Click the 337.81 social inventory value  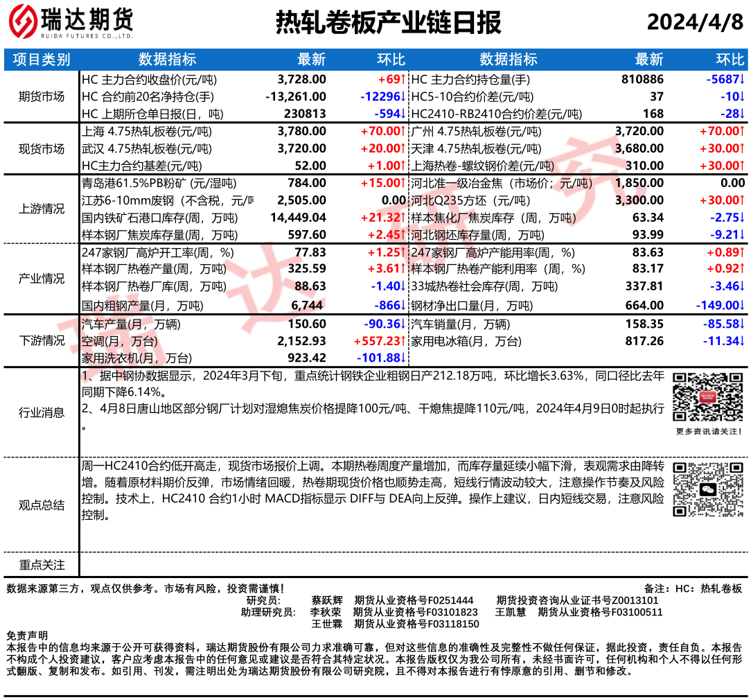pyautogui.click(x=645, y=286)
